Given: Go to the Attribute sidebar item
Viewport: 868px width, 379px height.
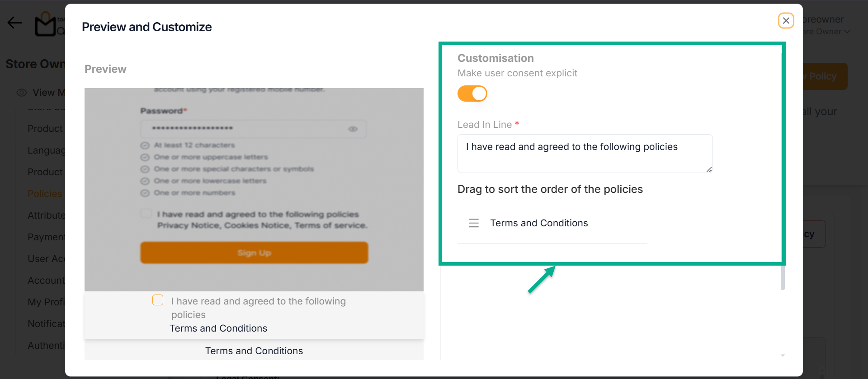Looking at the screenshot, I should pyautogui.click(x=46, y=215).
